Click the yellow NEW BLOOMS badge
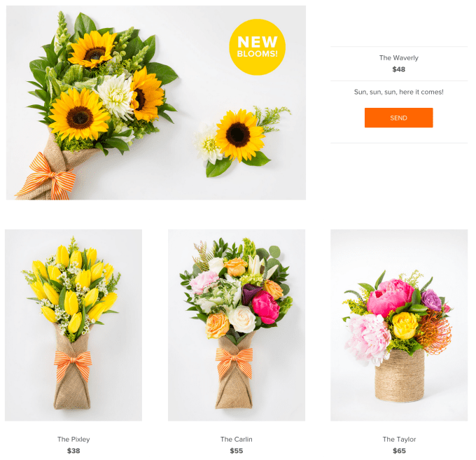 point(257,47)
